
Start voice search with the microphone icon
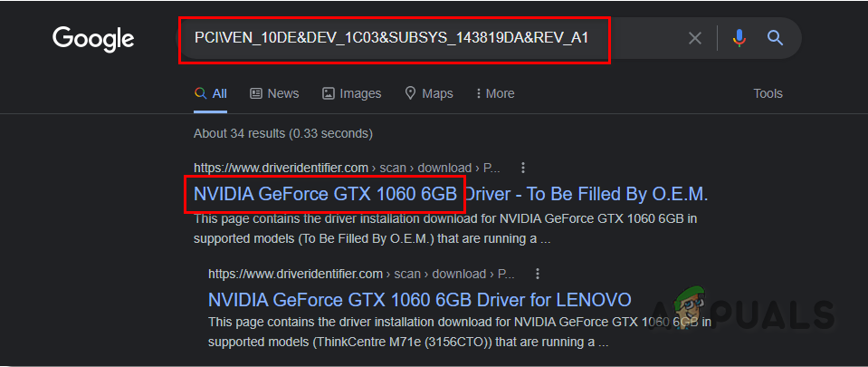tap(739, 38)
